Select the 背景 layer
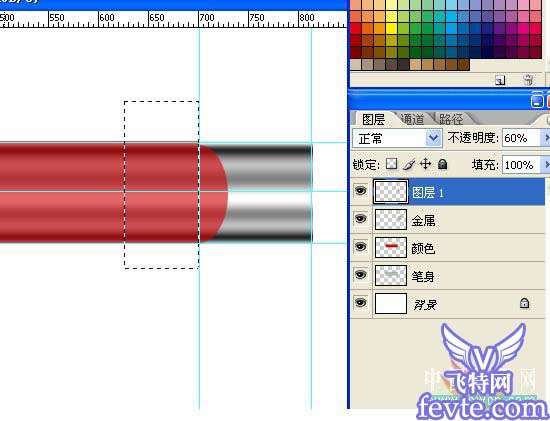550x421 pixels. (x=448, y=304)
